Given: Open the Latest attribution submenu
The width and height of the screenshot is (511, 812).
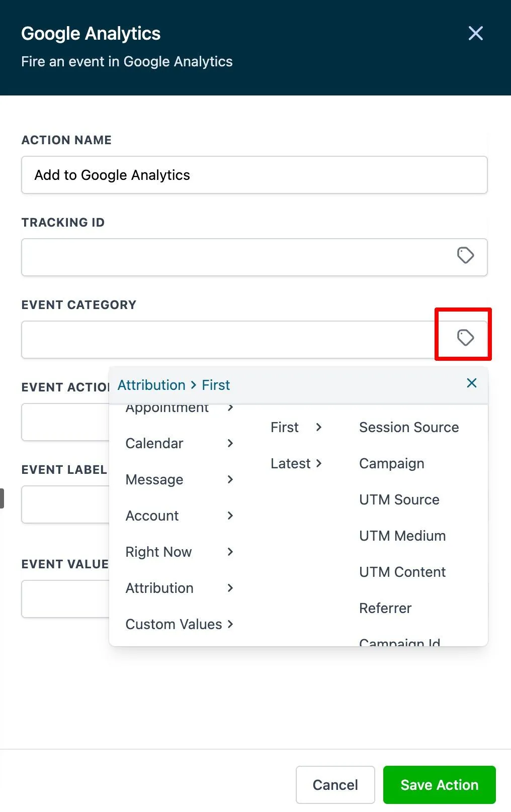Looking at the screenshot, I should pos(296,463).
